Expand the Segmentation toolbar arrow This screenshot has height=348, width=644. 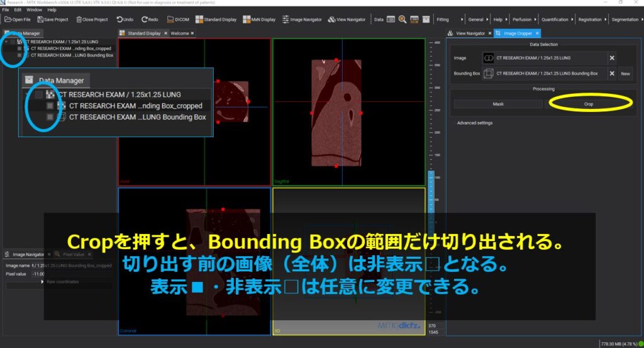point(641,20)
